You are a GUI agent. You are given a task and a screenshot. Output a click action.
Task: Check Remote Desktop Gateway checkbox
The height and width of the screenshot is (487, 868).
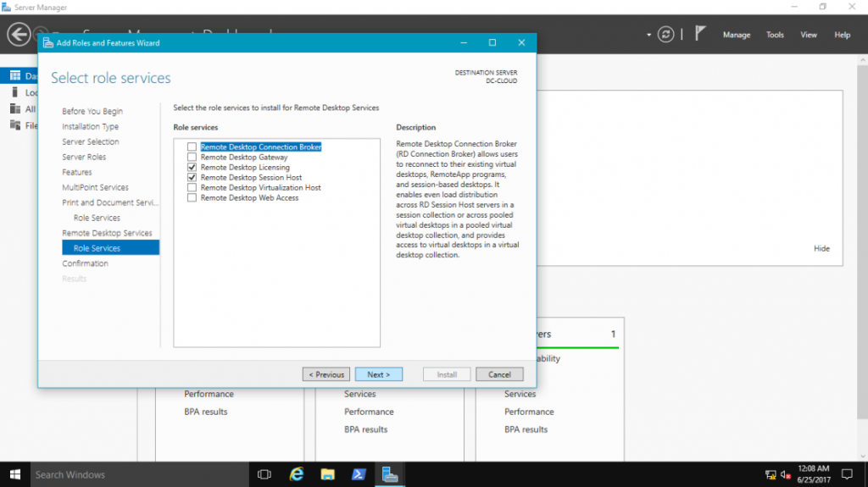[192, 158]
